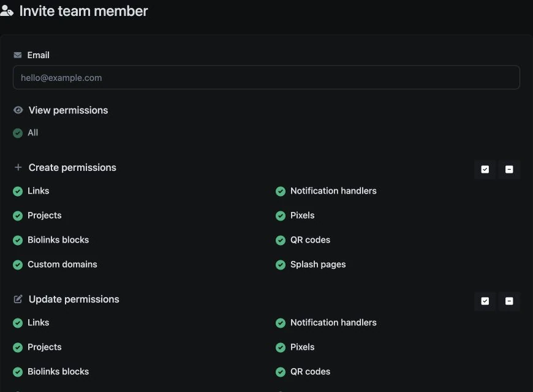Uncheck Projects under Create permissions
This screenshot has width=533, height=392.
(x=18, y=216)
